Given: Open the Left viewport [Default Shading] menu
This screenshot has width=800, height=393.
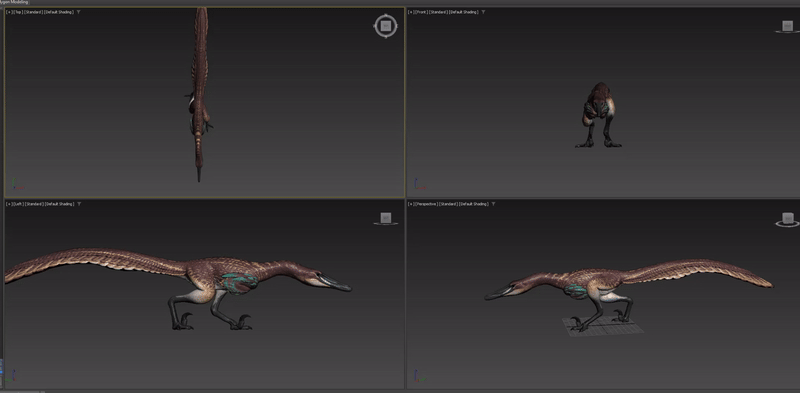Looking at the screenshot, I should pos(59,204).
